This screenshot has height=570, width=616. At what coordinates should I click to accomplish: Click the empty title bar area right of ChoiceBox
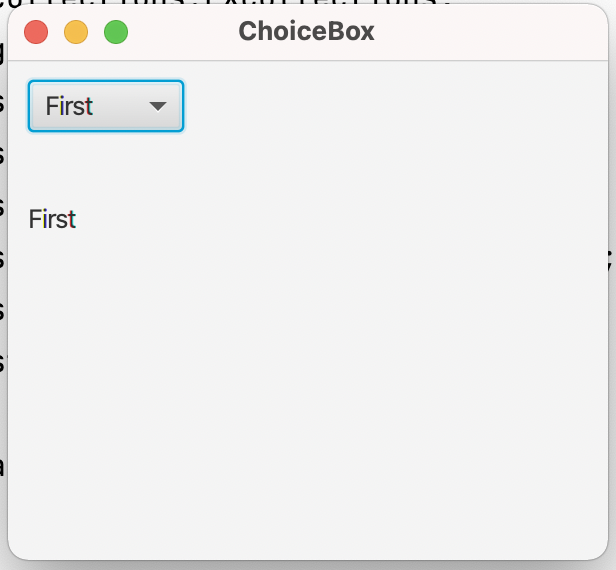487,32
